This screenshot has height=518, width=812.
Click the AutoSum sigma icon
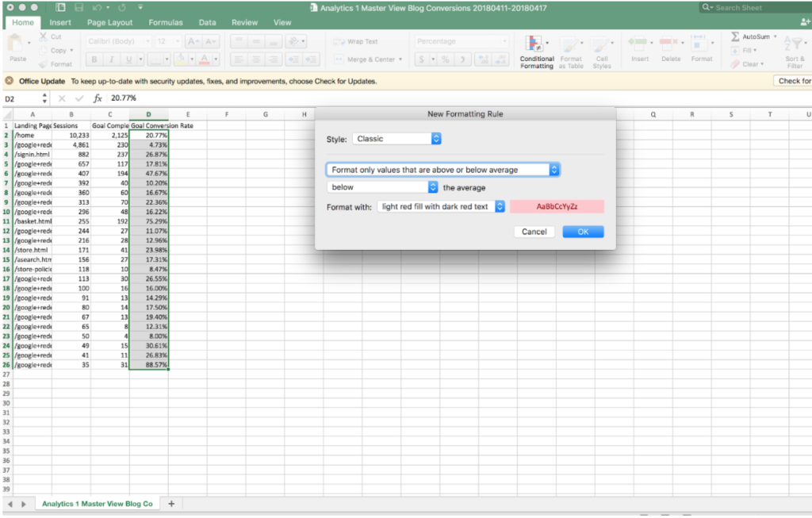tap(736, 36)
